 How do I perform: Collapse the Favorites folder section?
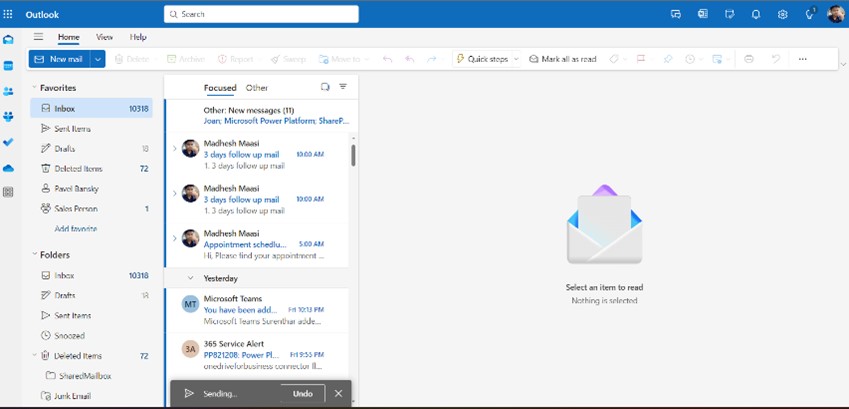pos(34,87)
